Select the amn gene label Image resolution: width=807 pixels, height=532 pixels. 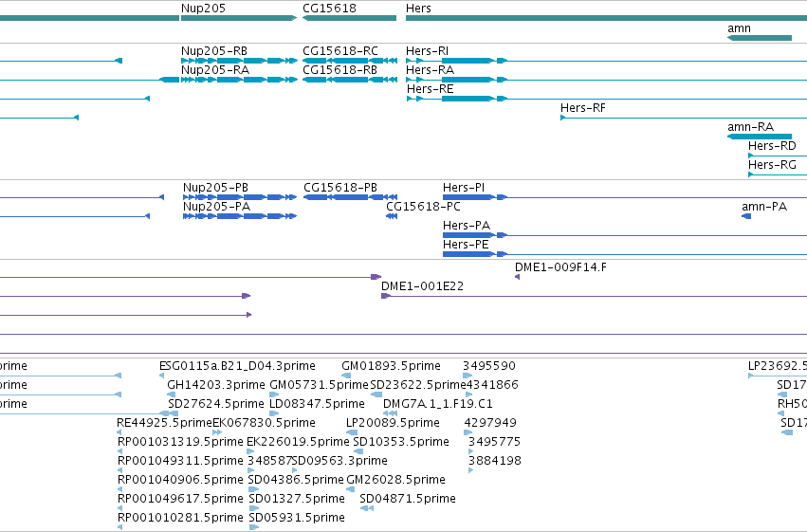click(739, 28)
